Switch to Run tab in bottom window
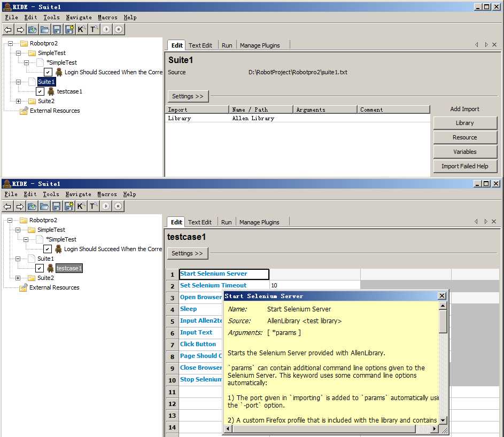This screenshot has width=504, height=437. tap(226, 222)
